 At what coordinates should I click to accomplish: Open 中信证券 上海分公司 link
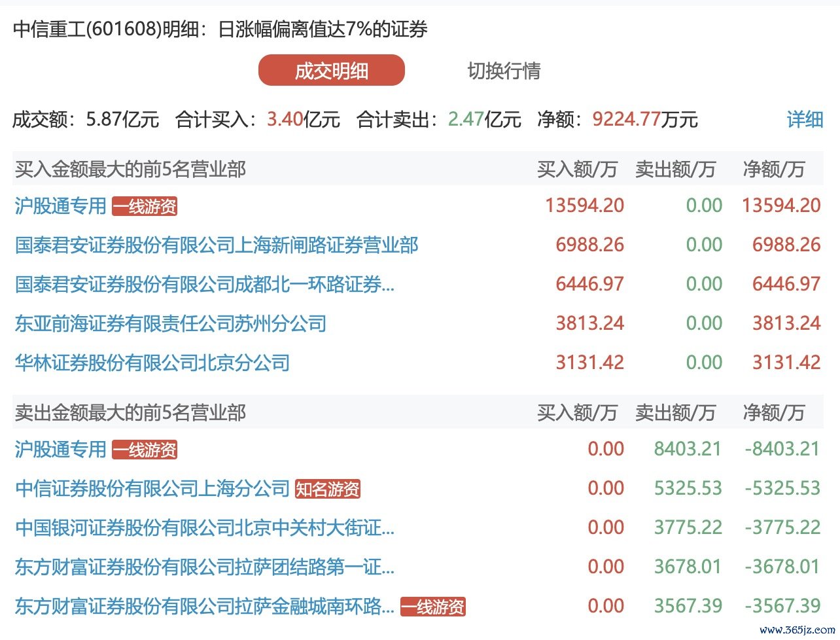(152, 489)
